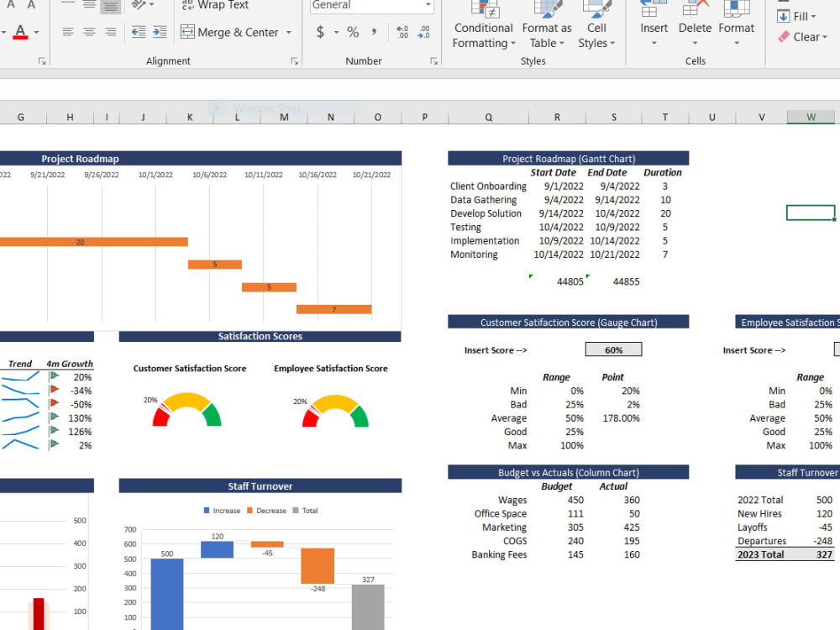
Task: Open the Number format dialog launcher
Action: click(434, 61)
